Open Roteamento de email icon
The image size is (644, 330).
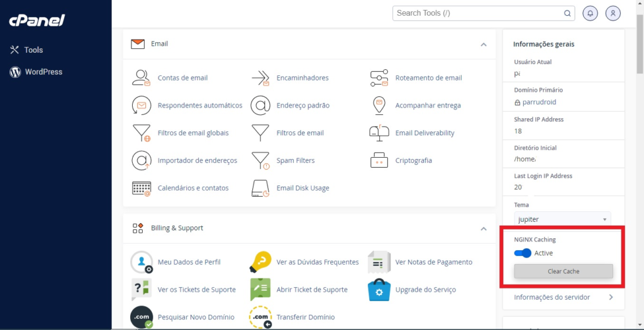pyautogui.click(x=379, y=77)
